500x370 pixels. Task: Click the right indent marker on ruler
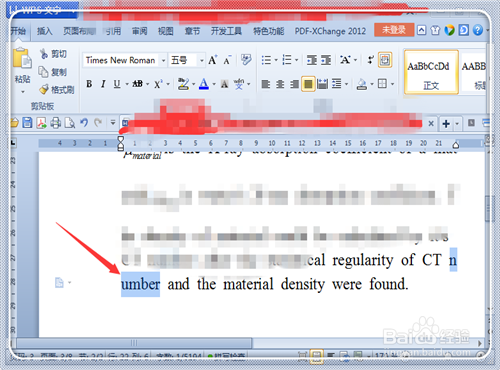pyautogui.click(x=456, y=145)
